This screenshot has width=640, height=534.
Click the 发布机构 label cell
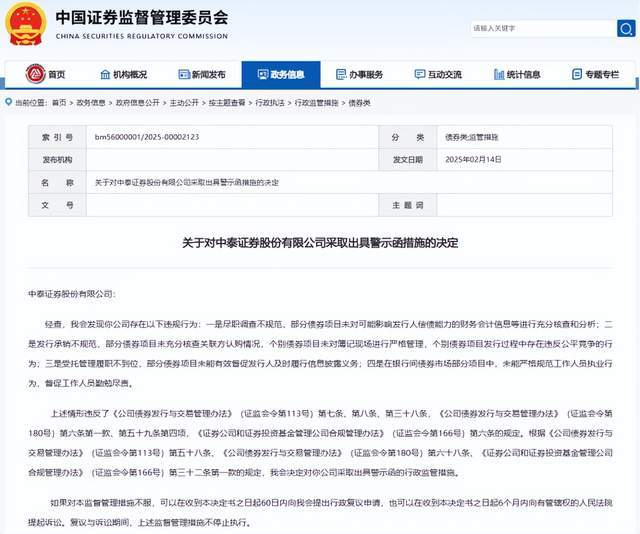tap(58, 160)
